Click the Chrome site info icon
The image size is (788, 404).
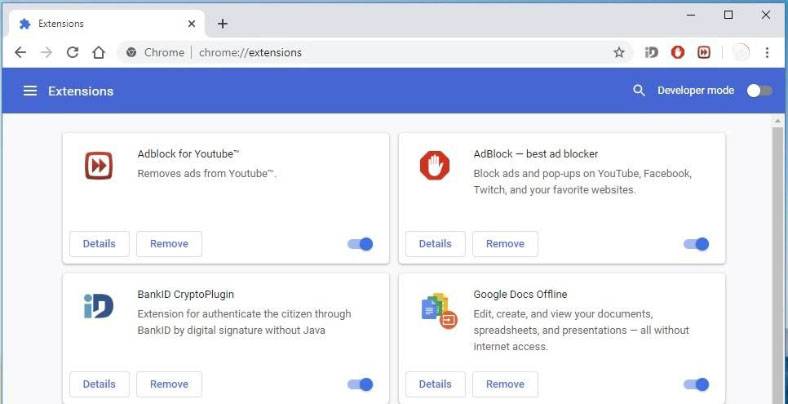(x=132, y=52)
